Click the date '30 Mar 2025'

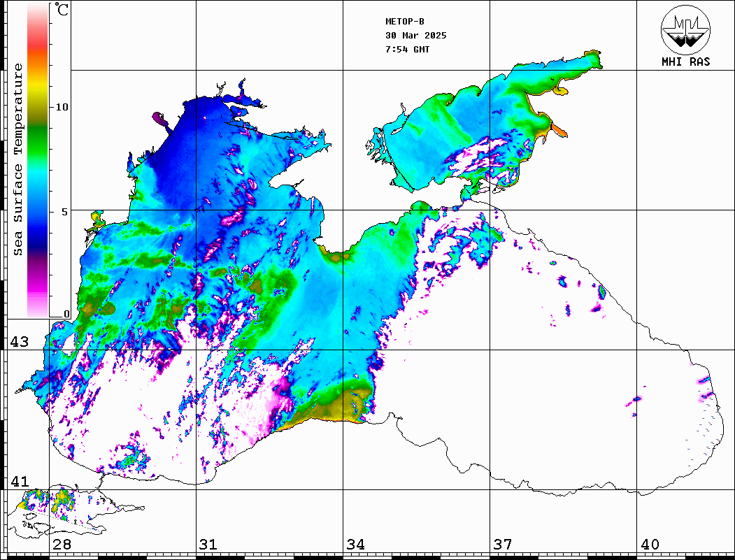point(416,36)
